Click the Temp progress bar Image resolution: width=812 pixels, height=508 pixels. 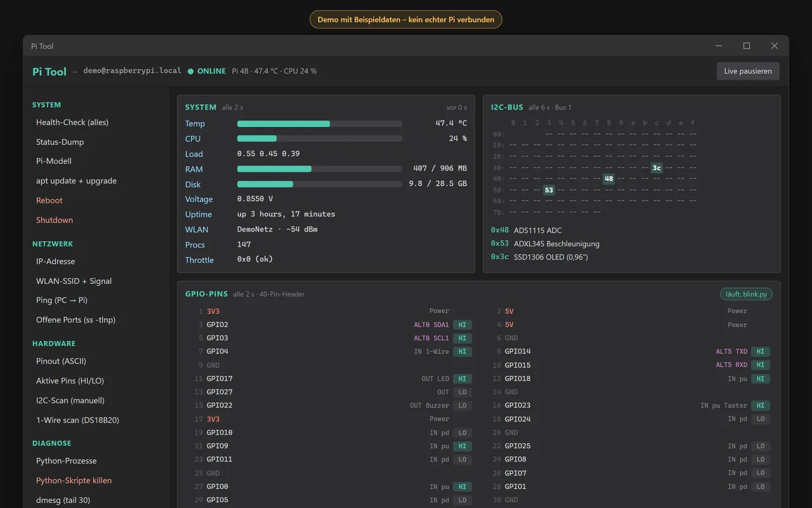[x=320, y=124]
